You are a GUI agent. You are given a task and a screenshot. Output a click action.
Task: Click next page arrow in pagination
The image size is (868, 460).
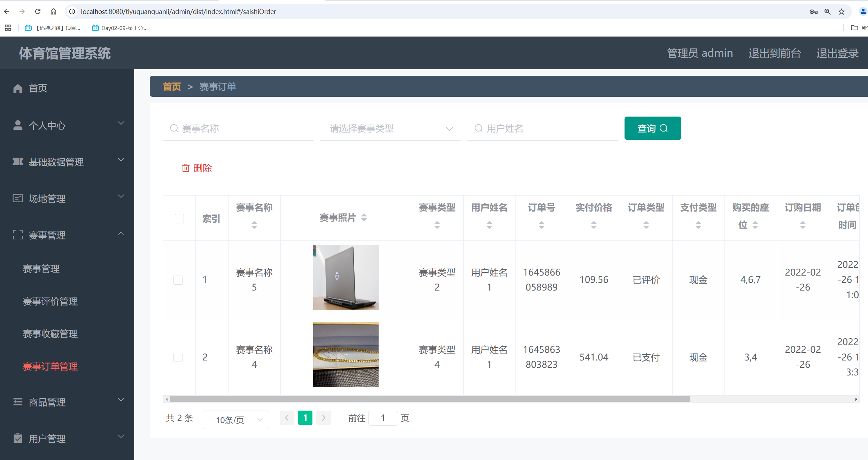pyautogui.click(x=324, y=418)
